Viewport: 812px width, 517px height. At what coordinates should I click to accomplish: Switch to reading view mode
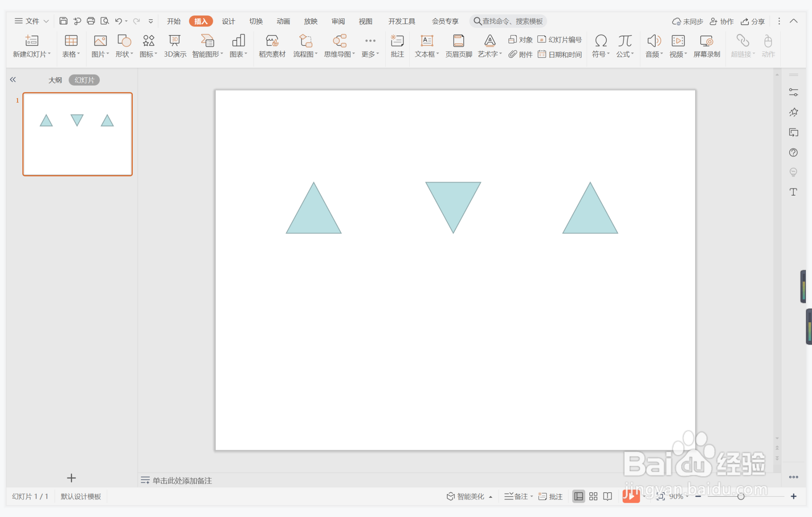tap(608, 496)
